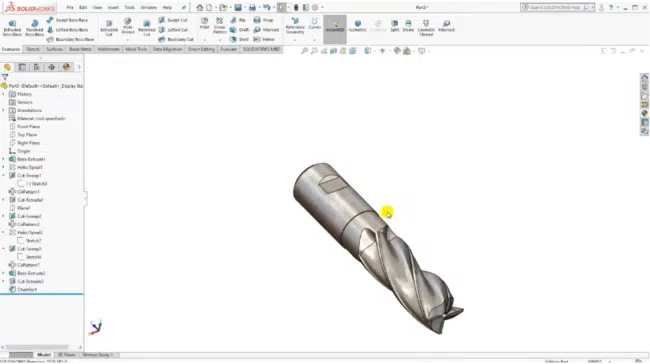Switch to the Sketch tab
The width and height of the screenshot is (650, 364).
[33, 49]
